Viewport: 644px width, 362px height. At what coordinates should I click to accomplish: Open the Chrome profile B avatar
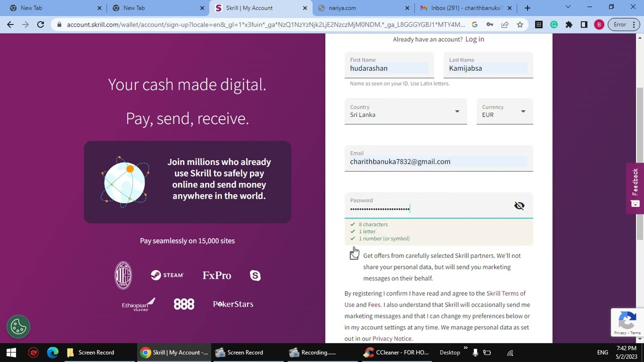click(599, 25)
